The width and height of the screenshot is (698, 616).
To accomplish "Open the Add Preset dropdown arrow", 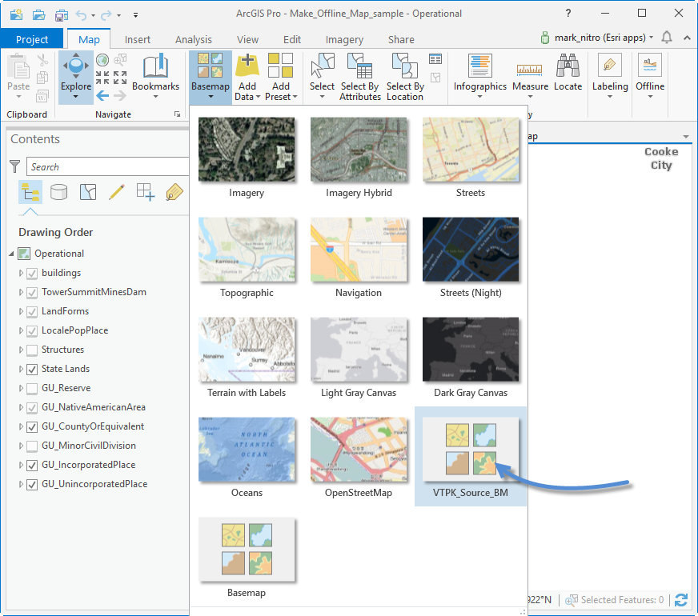I will point(295,97).
